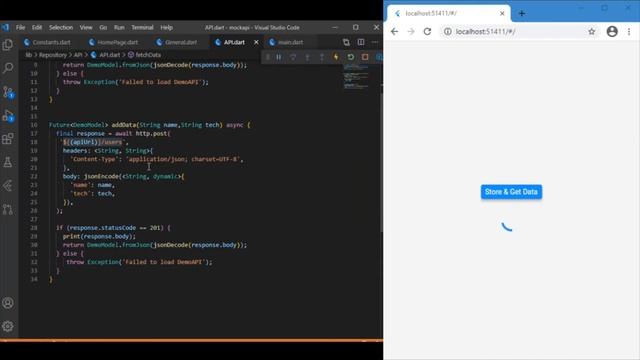Click line number 16 in gutter
This screenshot has height=360, width=640.
(x=34, y=125)
